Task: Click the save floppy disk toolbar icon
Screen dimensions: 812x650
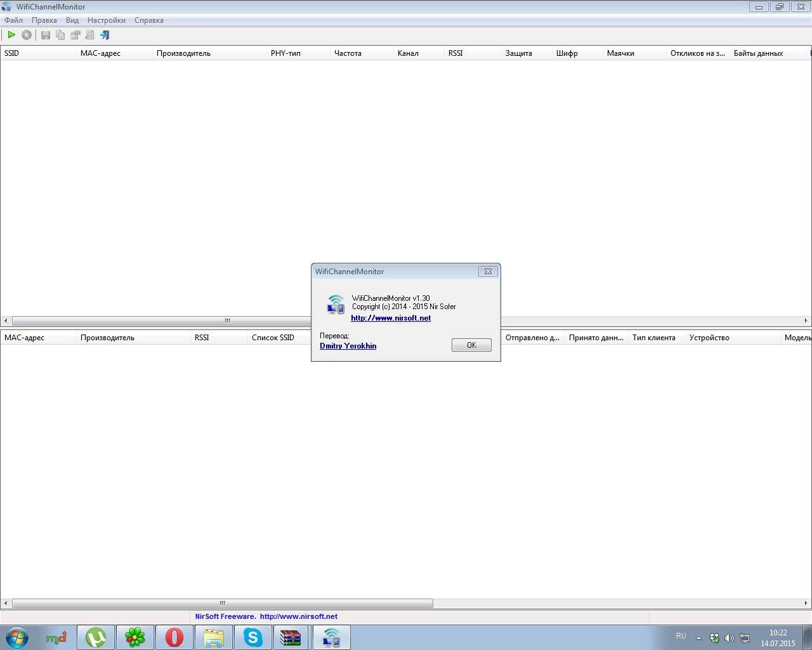Action: coord(46,35)
